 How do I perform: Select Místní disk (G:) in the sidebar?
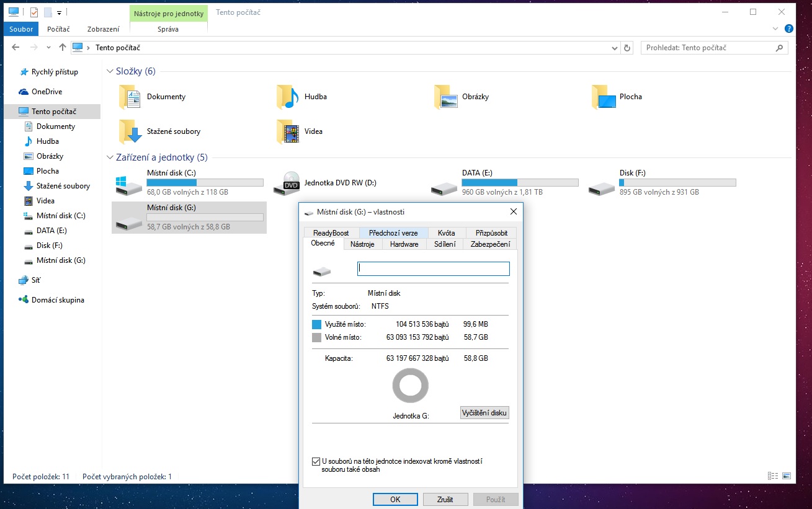(61, 260)
